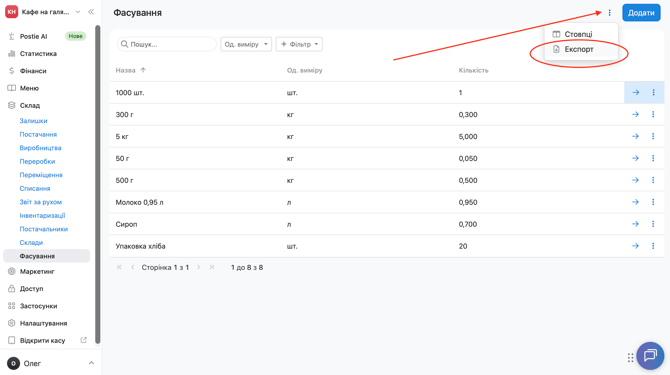This screenshot has height=375, width=670.
Task: Open the 300 г row arrow
Action: 635,114
